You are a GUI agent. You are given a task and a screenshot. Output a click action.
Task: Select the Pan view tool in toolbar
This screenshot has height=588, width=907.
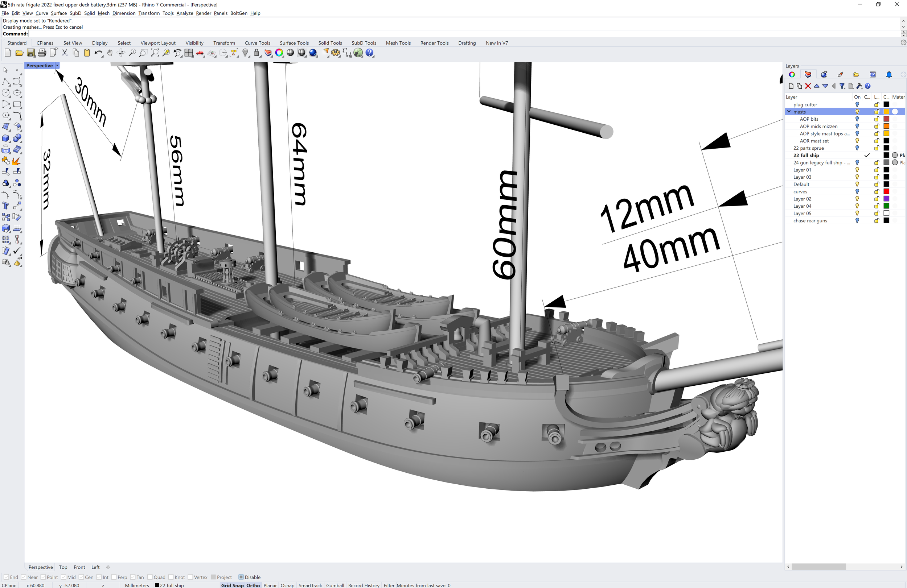(110, 53)
